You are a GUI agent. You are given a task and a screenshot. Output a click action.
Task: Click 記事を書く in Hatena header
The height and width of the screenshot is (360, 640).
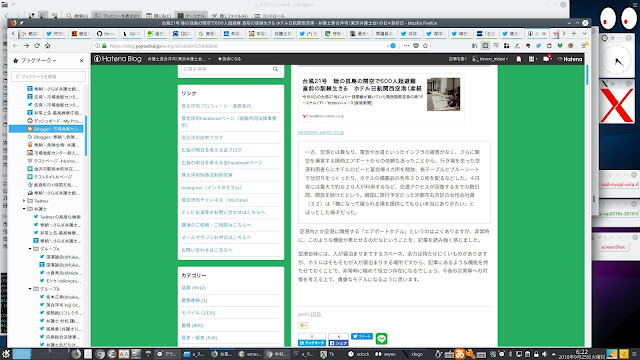pos(458,59)
